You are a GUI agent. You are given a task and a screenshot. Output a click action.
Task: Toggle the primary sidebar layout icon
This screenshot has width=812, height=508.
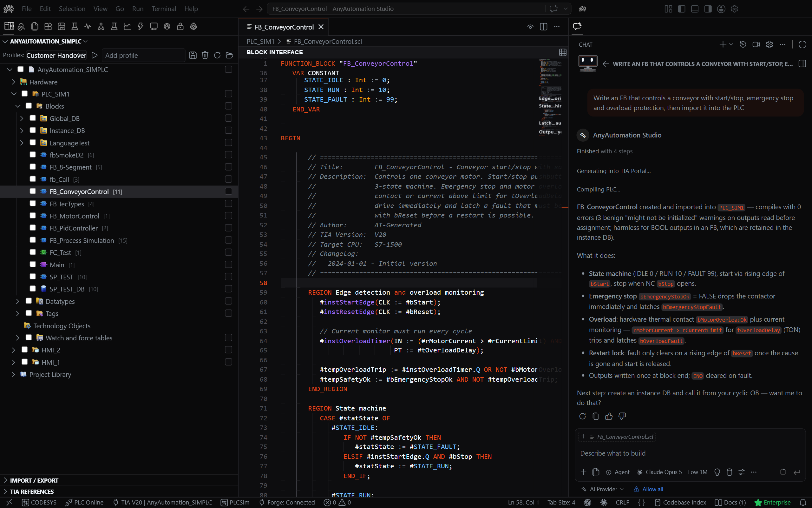coord(681,9)
